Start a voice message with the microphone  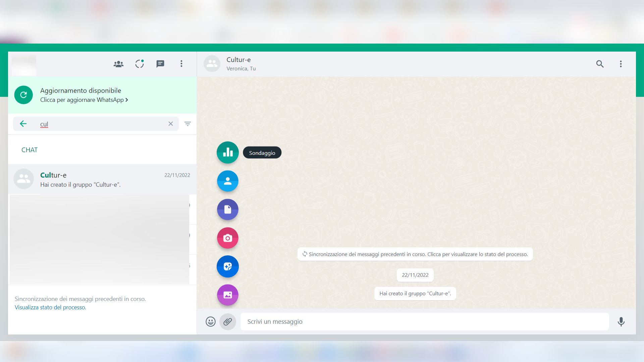[621, 321]
